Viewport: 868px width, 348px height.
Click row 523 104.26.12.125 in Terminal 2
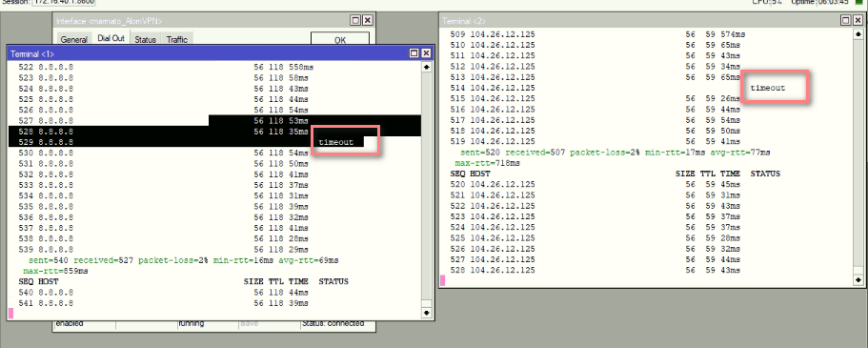tap(595, 216)
